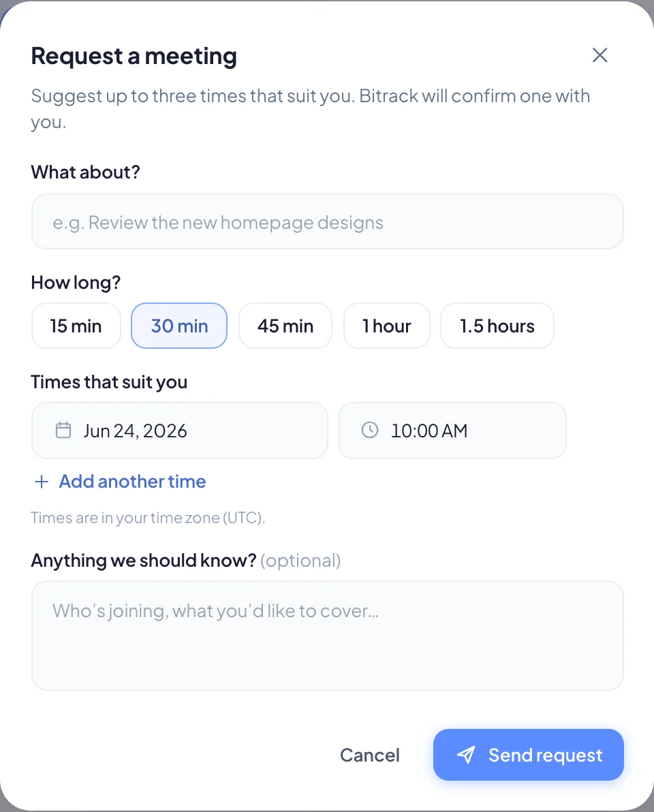Focus the Anything we should know textarea
654x812 pixels.
[327, 636]
